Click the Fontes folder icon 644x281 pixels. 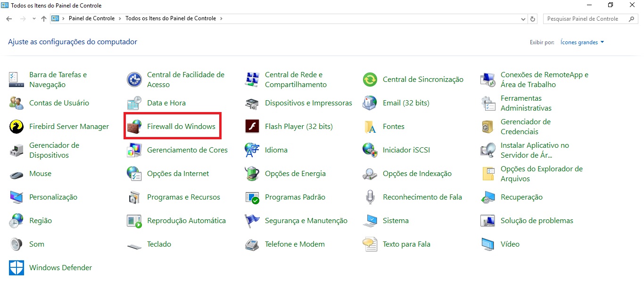370,127
